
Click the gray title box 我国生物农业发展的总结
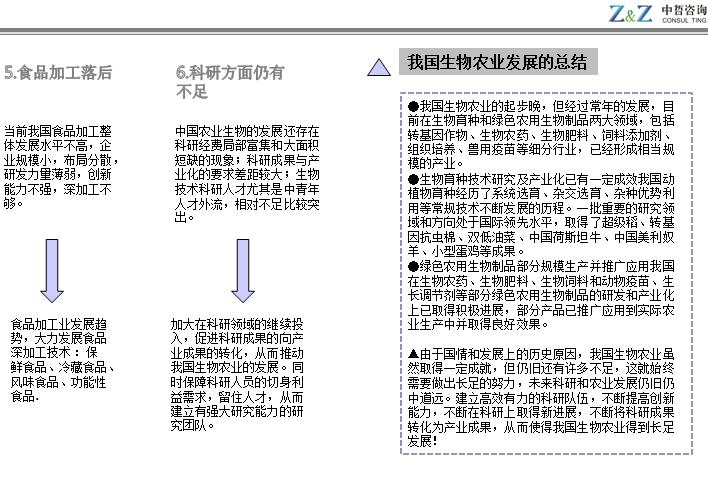(x=497, y=63)
